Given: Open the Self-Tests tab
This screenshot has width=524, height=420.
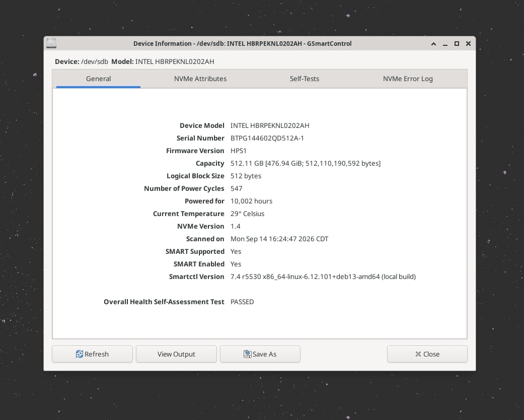Looking at the screenshot, I should [304, 79].
